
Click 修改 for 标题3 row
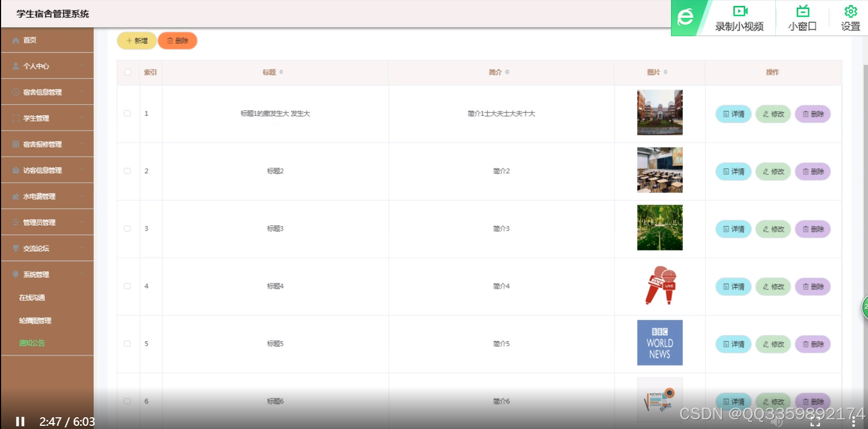(773, 229)
